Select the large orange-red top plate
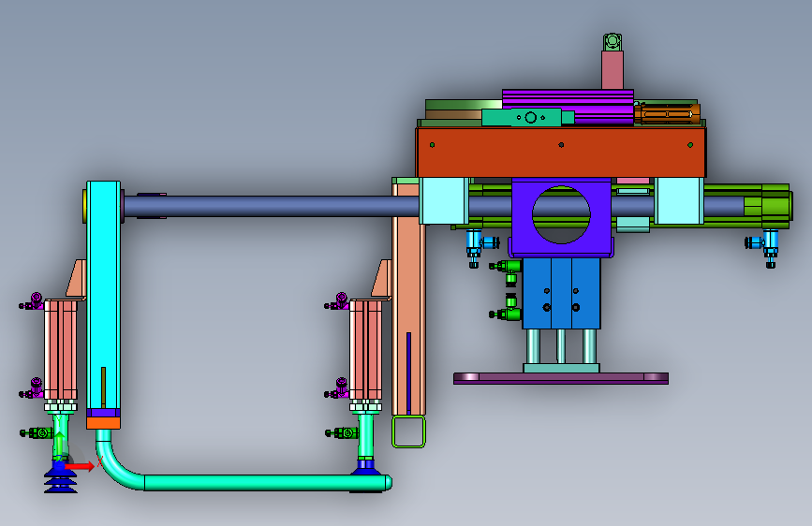Viewport: 812px width, 526px height. click(x=561, y=153)
